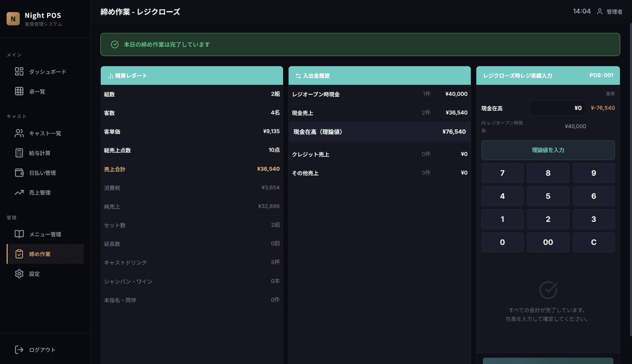This screenshot has height=364, width=632.
Task: Click the 管理者 account label
Action: click(x=614, y=12)
